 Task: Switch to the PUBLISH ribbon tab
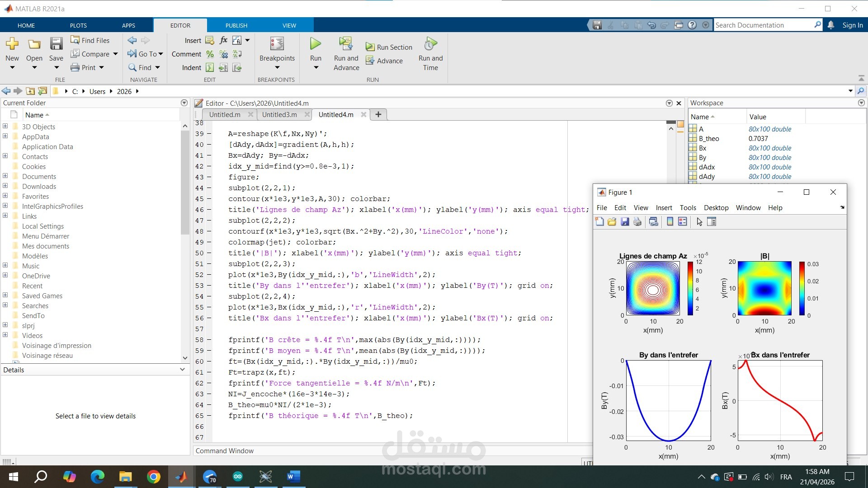236,25
